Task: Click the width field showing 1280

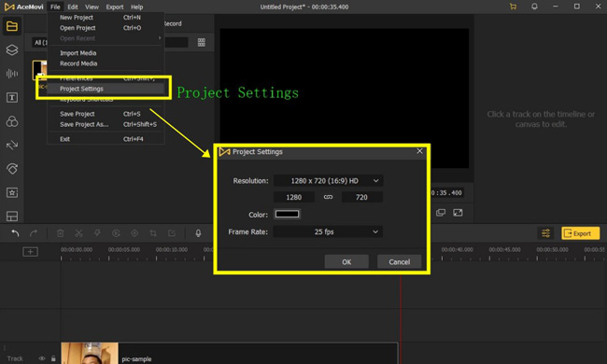Action: pyautogui.click(x=294, y=197)
